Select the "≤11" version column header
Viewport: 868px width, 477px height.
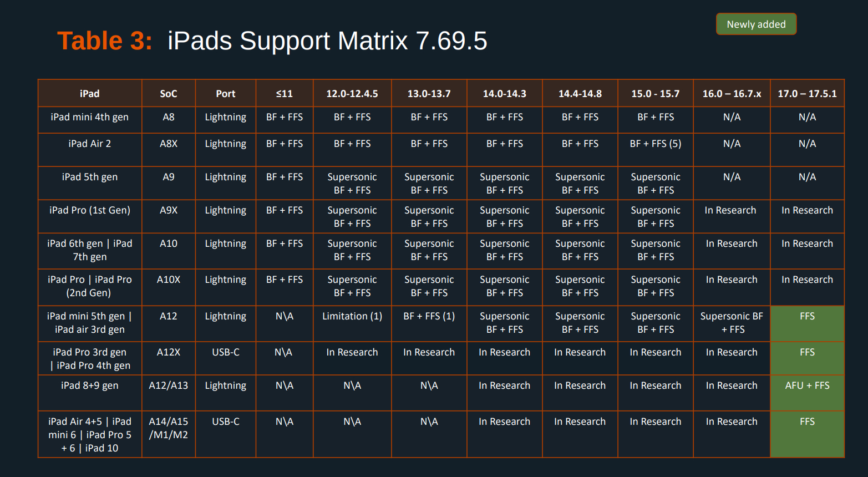(x=284, y=94)
